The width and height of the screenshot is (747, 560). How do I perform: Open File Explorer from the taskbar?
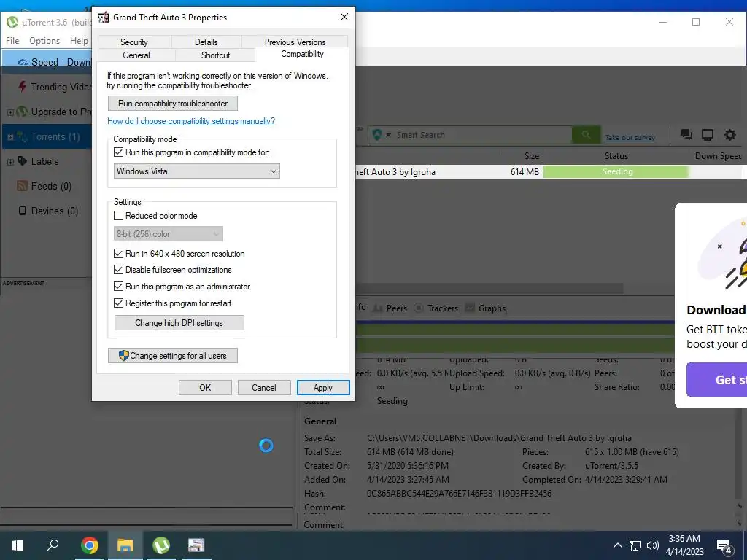tap(125, 545)
